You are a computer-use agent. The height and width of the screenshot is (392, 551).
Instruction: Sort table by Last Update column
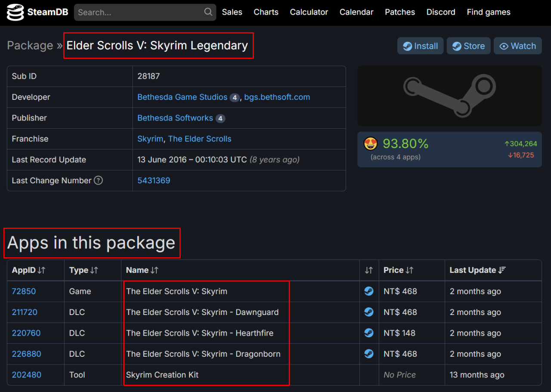pyautogui.click(x=477, y=270)
